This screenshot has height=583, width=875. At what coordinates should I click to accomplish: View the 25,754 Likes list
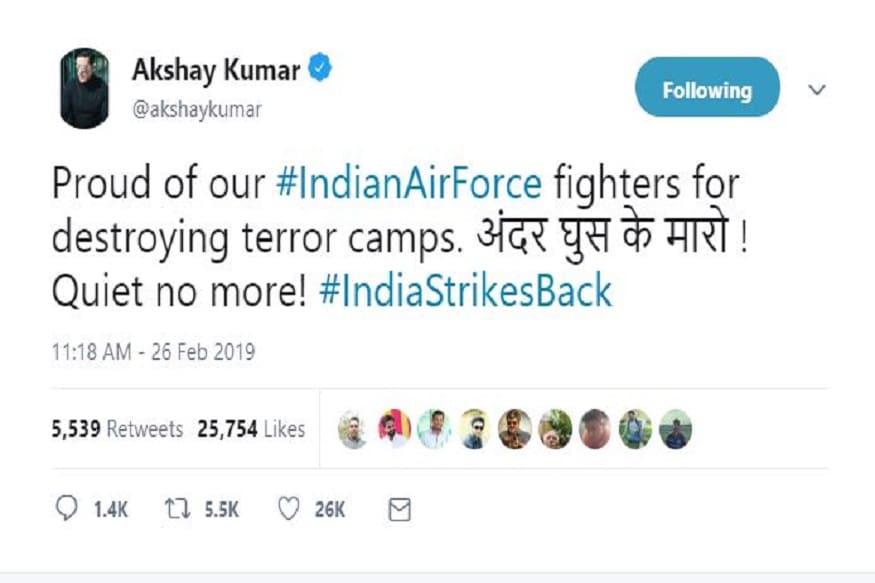tap(251, 429)
